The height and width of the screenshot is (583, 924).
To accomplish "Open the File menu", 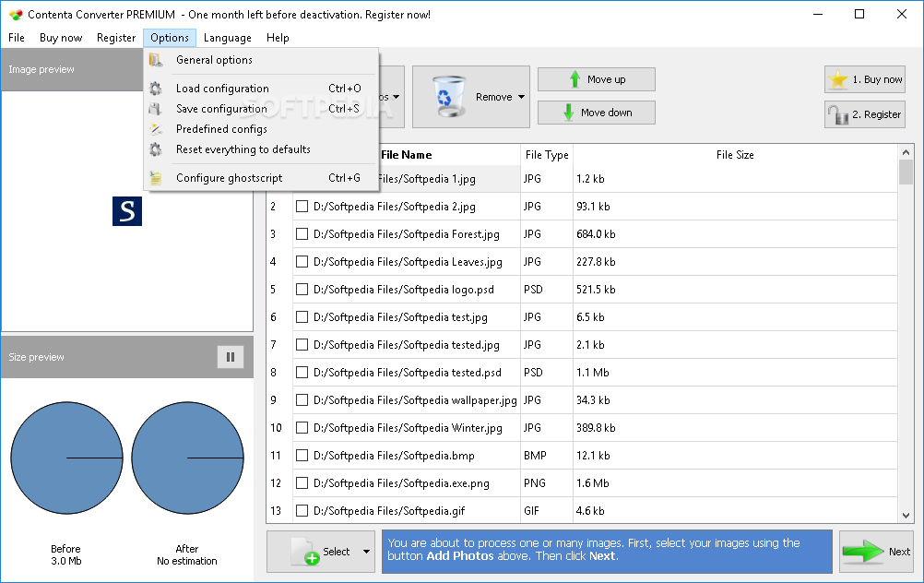I will 17,38.
